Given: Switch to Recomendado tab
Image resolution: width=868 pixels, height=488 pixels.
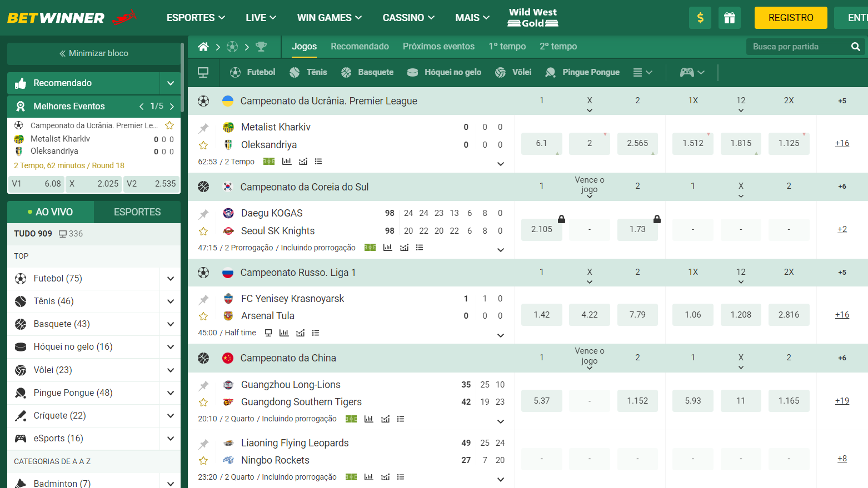Looking at the screenshot, I should [x=360, y=47].
